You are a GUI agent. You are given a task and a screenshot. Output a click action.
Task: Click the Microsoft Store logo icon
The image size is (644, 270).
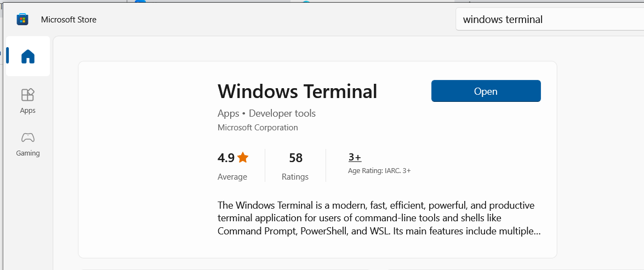(x=22, y=20)
